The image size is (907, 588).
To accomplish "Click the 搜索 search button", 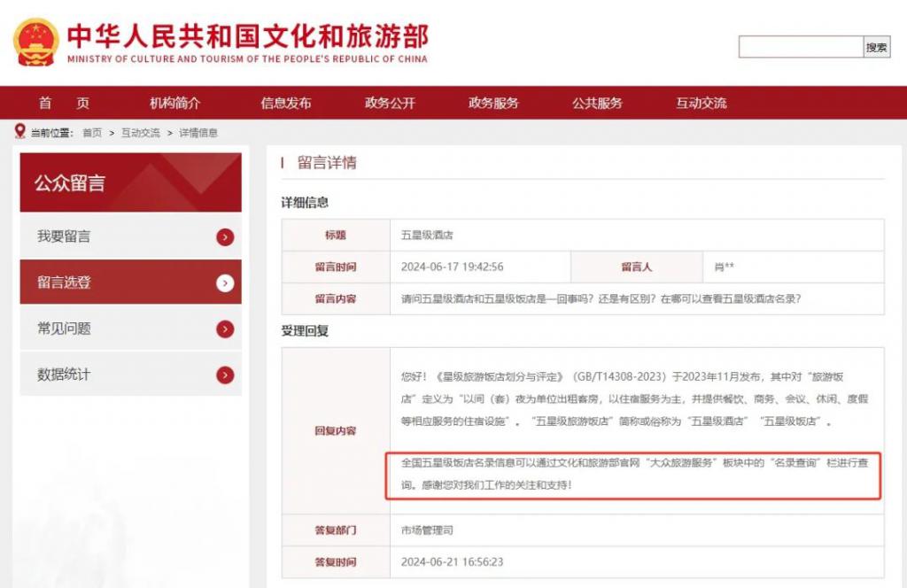I will pos(876,47).
